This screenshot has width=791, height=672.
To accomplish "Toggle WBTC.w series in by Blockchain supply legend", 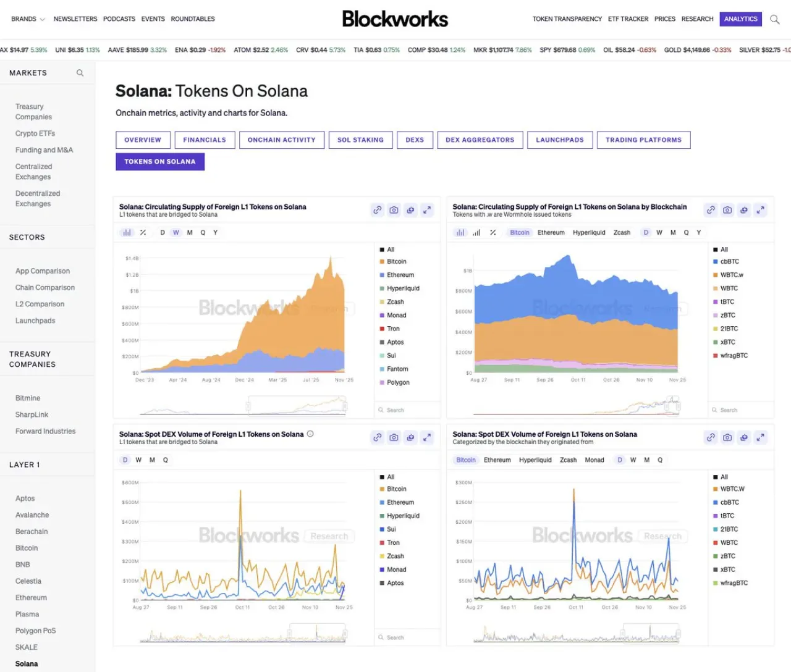I will pos(728,275).
